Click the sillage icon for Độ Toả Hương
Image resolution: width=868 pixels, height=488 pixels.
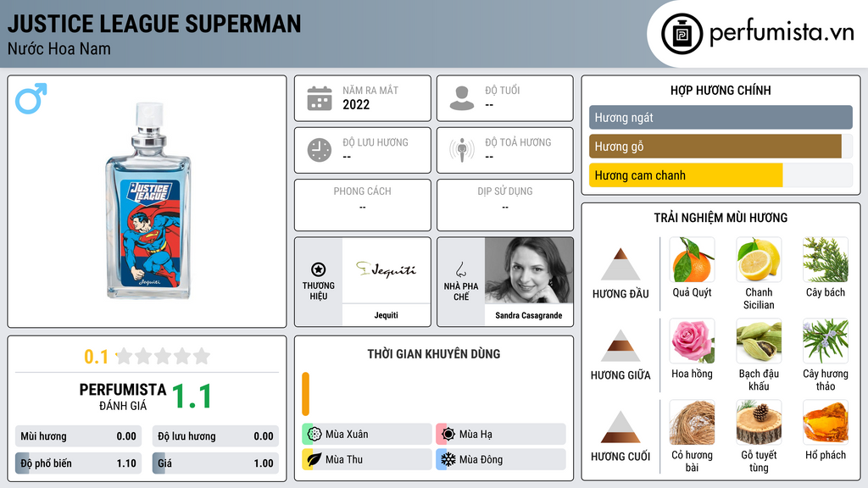click(462, 150)
